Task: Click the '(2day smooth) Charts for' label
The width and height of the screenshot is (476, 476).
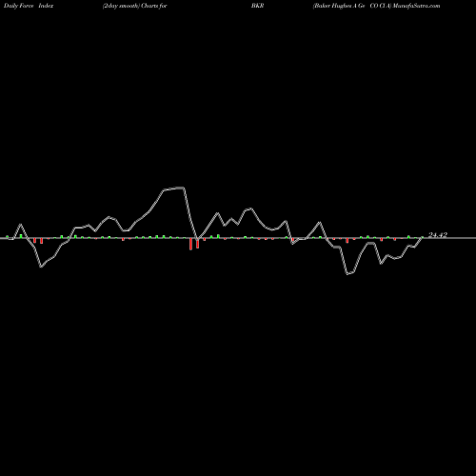Action: 135,6
